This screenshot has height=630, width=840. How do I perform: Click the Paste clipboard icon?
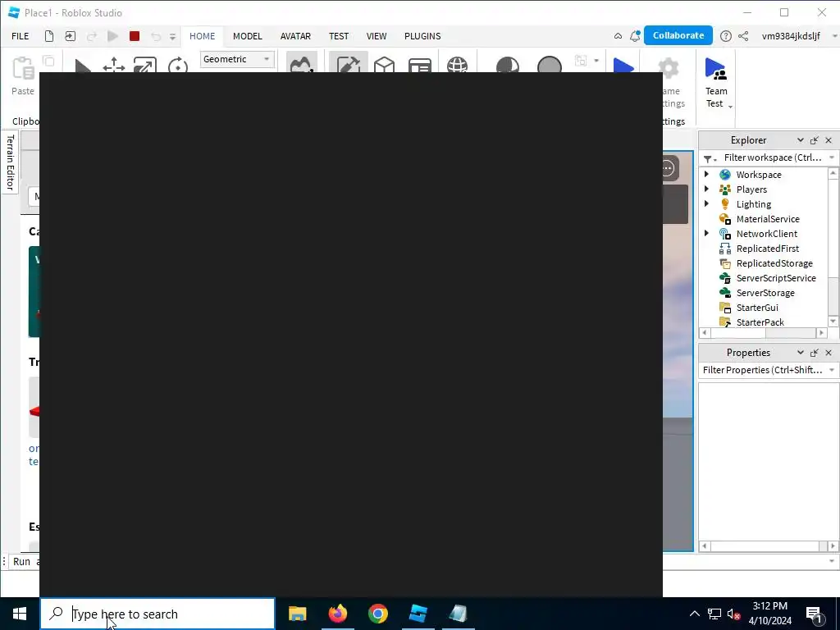(x=23, y=69)
